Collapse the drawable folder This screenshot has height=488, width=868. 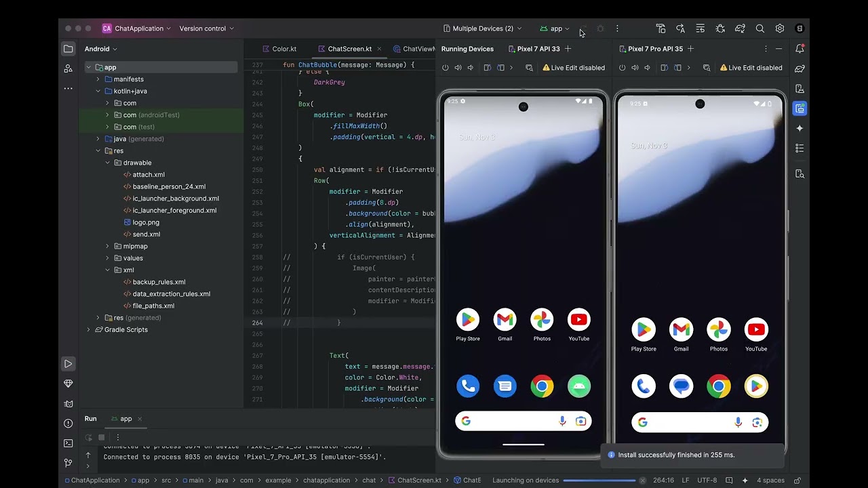point(107,163)
